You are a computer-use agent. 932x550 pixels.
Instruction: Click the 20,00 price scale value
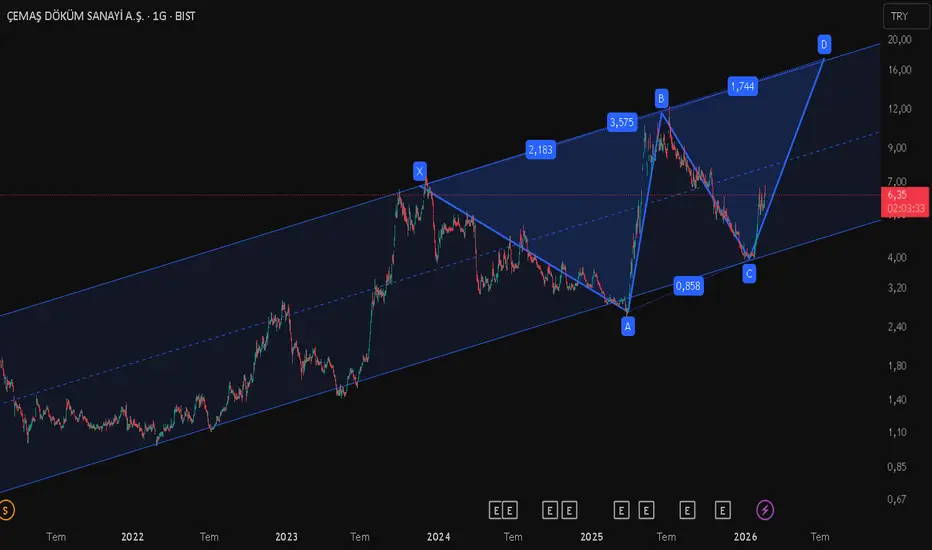click(x=899, y=40)
